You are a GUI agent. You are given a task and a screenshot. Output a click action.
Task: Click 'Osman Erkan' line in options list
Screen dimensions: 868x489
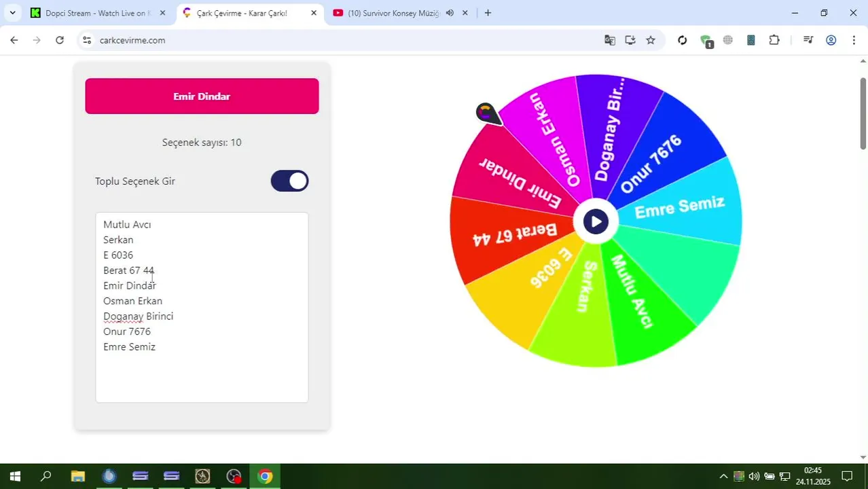coord(132,301)
